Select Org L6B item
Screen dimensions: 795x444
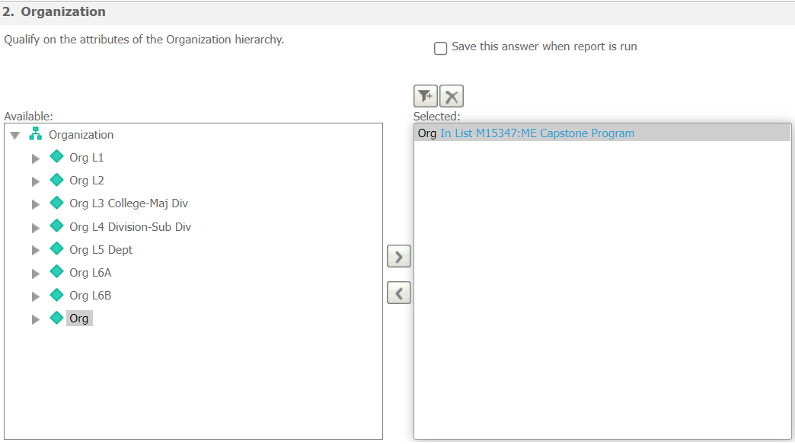[x=90, y=295]
